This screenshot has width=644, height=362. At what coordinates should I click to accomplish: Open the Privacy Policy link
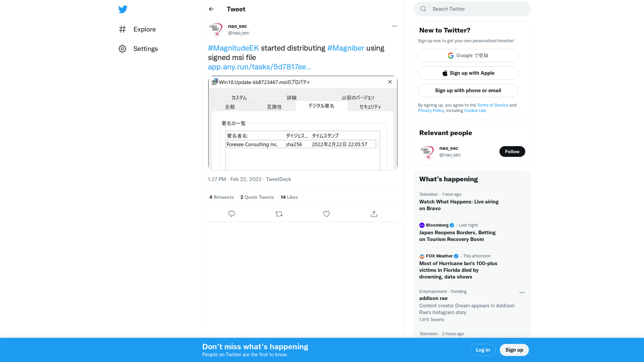(x=431, y=111)
